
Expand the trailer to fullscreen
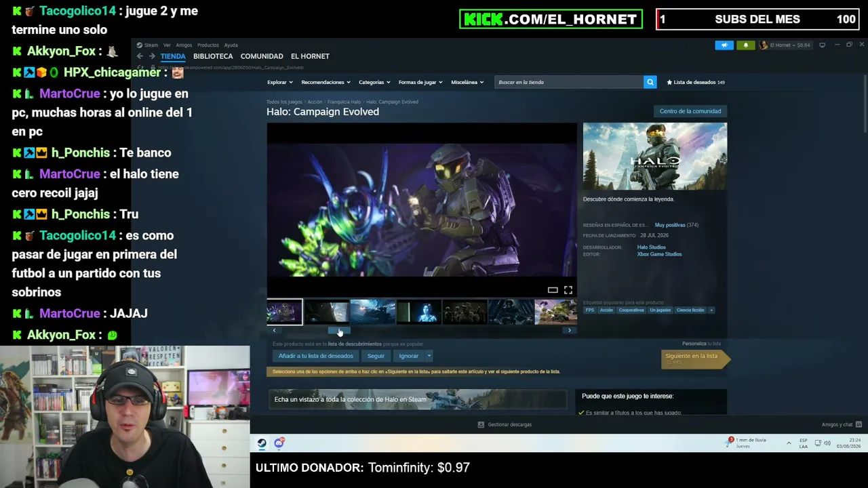point(568,290)
